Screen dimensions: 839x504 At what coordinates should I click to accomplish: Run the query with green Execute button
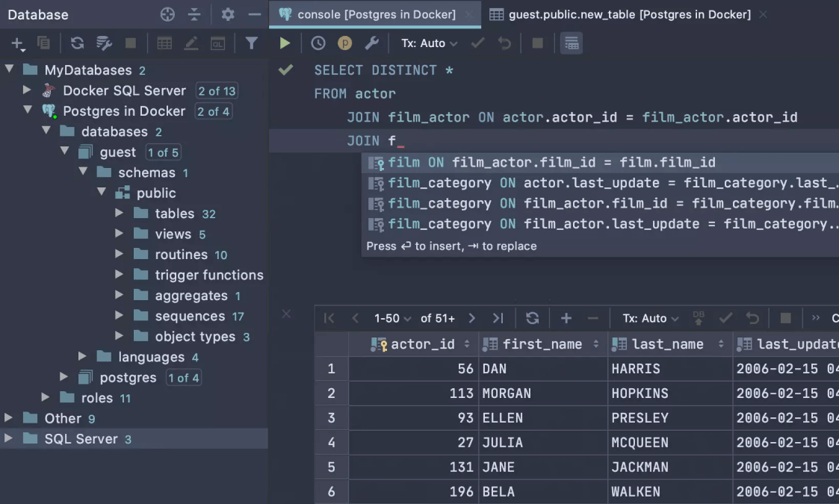pyautogui.click(x=285, y=43)
